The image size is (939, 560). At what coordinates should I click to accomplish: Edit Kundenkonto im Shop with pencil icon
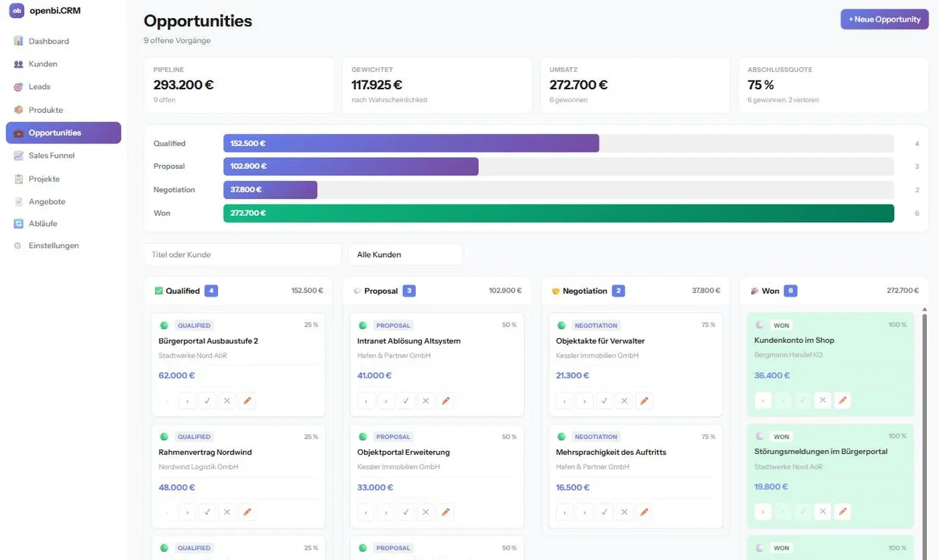coord(842,400)
